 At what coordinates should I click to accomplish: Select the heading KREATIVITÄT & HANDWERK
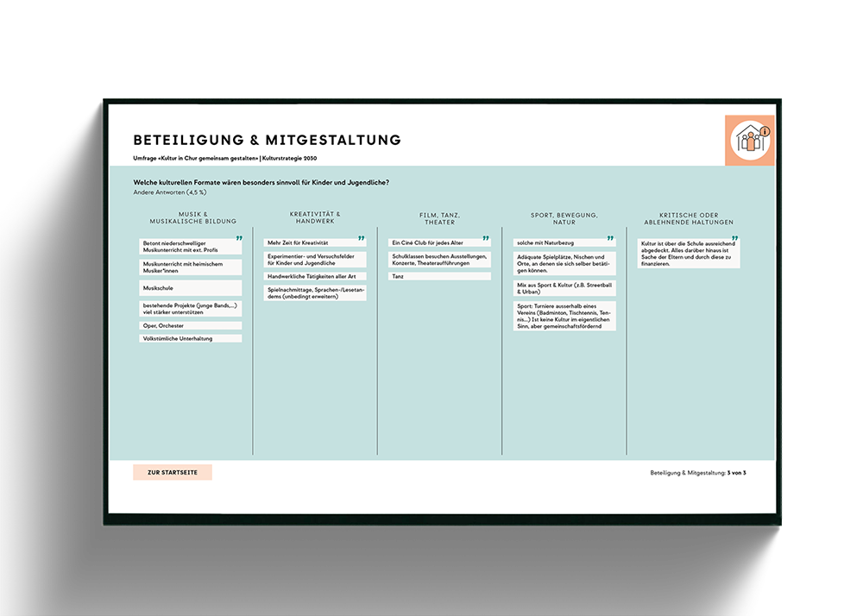[315, 217]
